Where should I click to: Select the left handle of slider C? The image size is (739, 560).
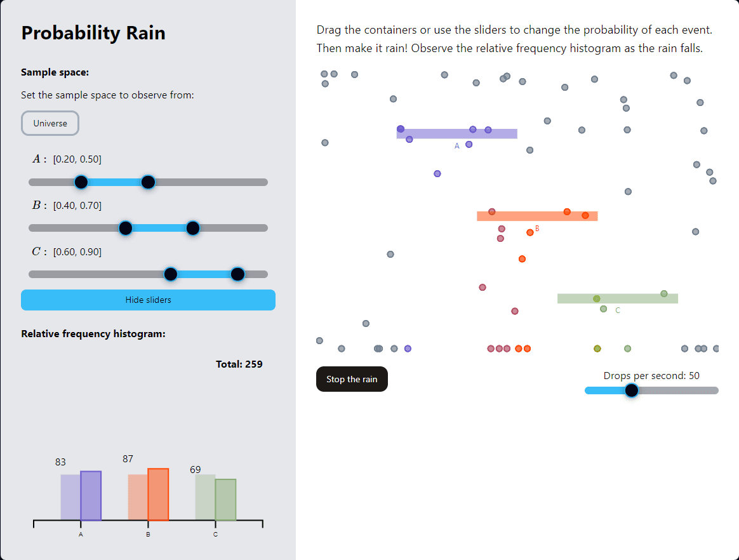point(170,274)
